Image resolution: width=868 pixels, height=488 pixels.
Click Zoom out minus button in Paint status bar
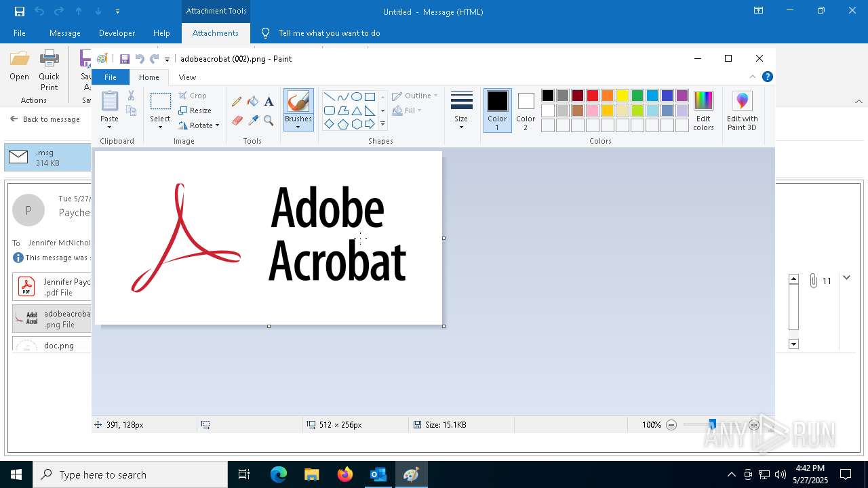point(671,425)
